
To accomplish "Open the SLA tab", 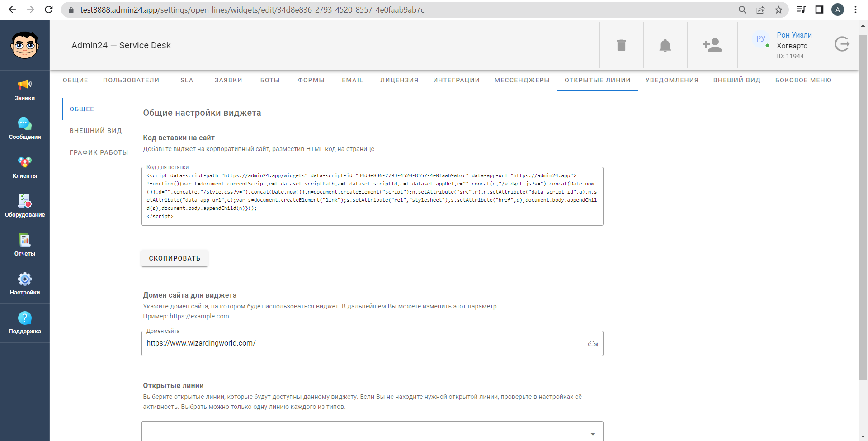I will pyautogui.click(x=187, y=80).
